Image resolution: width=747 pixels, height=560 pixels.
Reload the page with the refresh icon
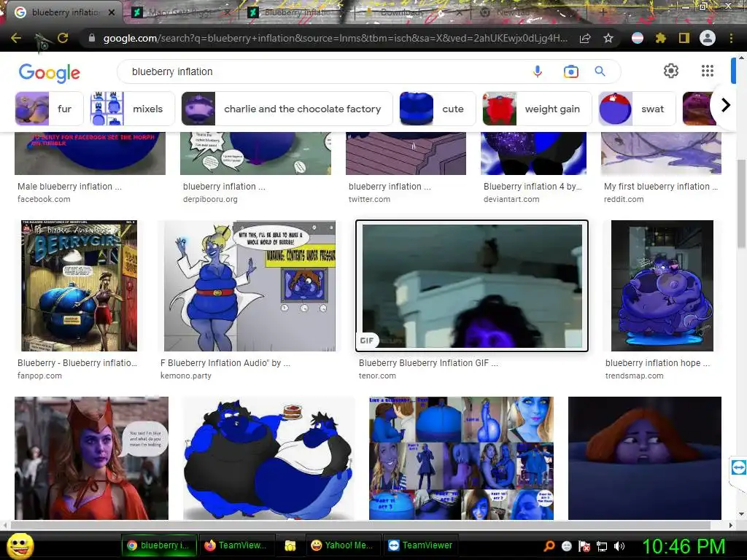pos(63,38)
